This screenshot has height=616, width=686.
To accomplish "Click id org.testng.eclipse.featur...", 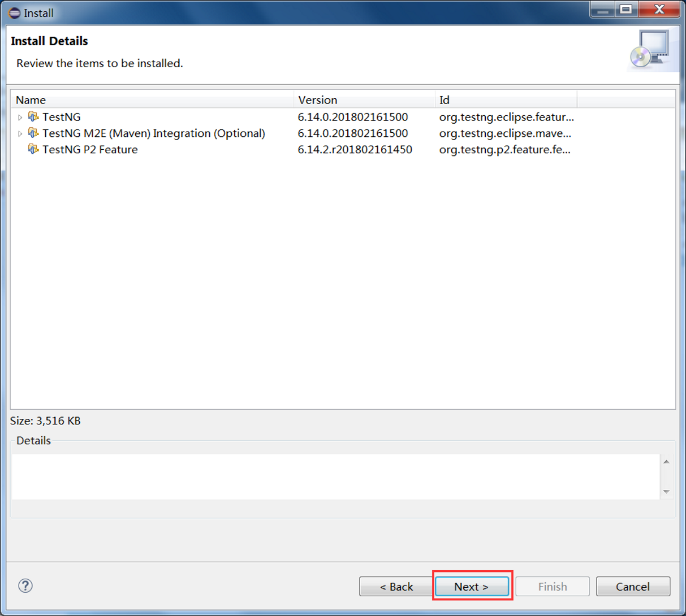I will coord(507,117).
